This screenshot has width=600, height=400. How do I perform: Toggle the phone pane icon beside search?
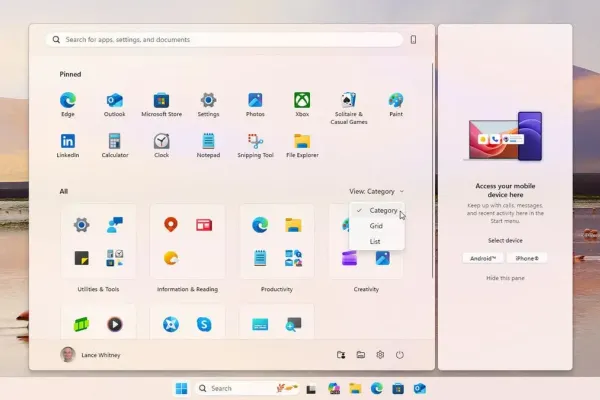click(413, 39)
